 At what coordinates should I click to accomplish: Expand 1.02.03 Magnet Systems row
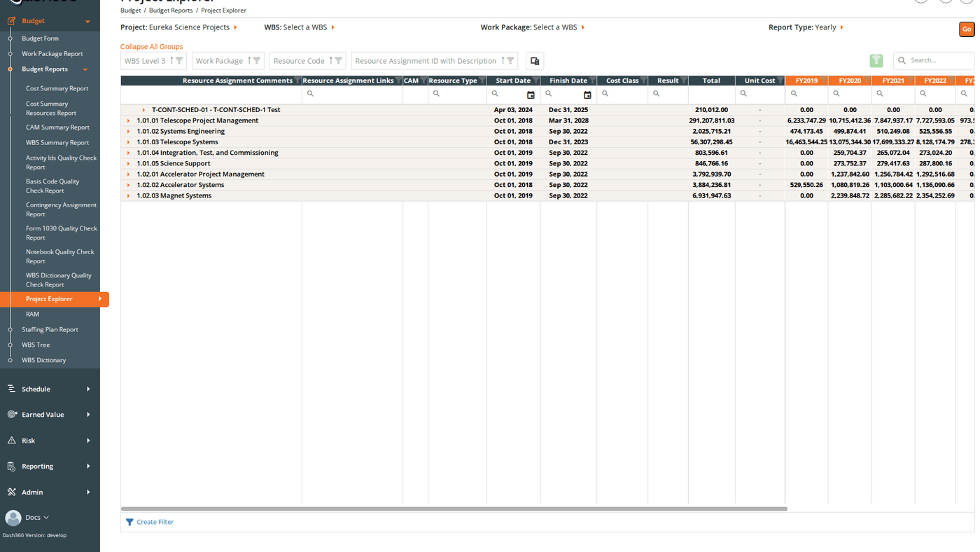pyautogui.click(x=128, y=196)
